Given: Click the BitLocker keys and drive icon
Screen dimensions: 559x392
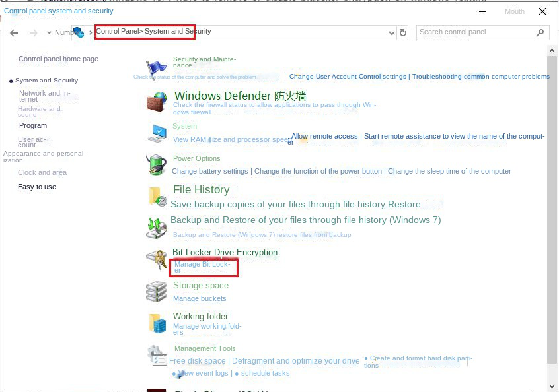Looking at the screenshot, I should pos(156,259).
